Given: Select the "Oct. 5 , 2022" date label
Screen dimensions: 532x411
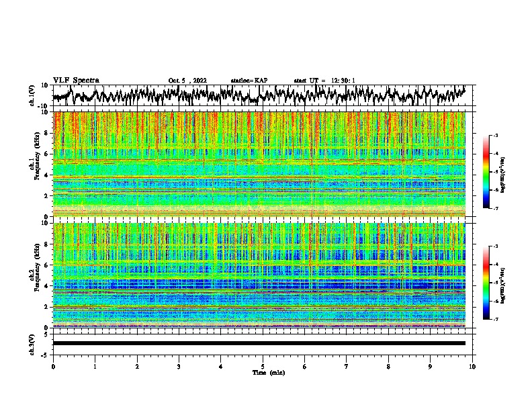Looking at the screenshot, I should 187,81.
